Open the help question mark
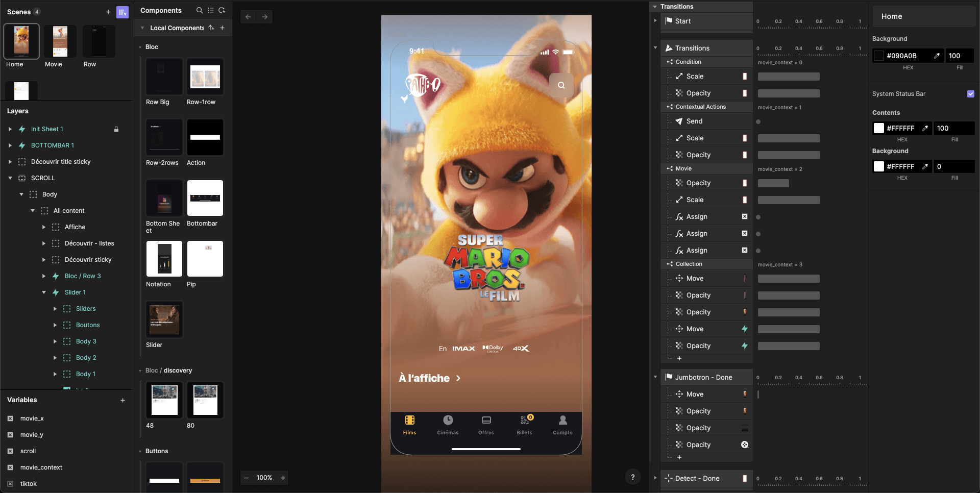980x493 pixels. point(633,477)
